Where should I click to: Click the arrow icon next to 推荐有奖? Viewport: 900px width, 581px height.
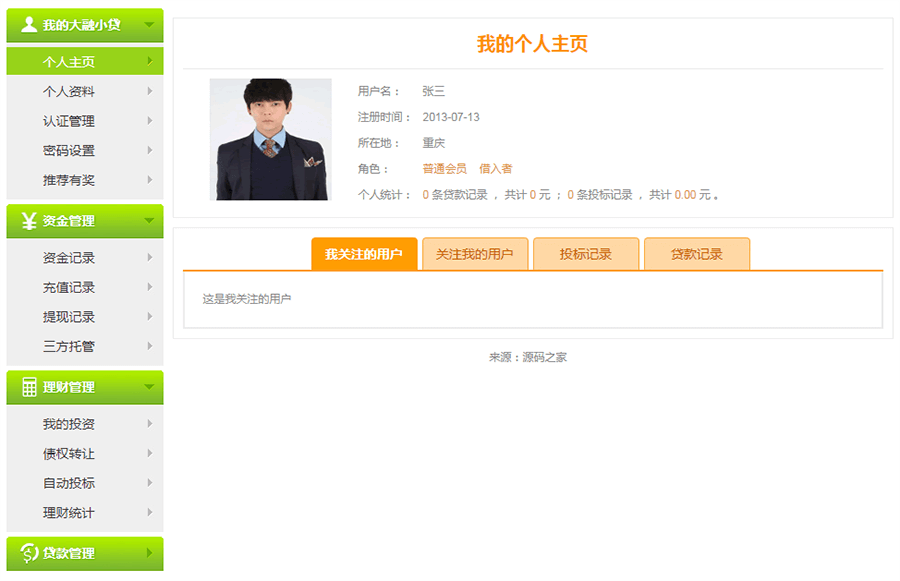pyautogui.click(x=152, y=181)
